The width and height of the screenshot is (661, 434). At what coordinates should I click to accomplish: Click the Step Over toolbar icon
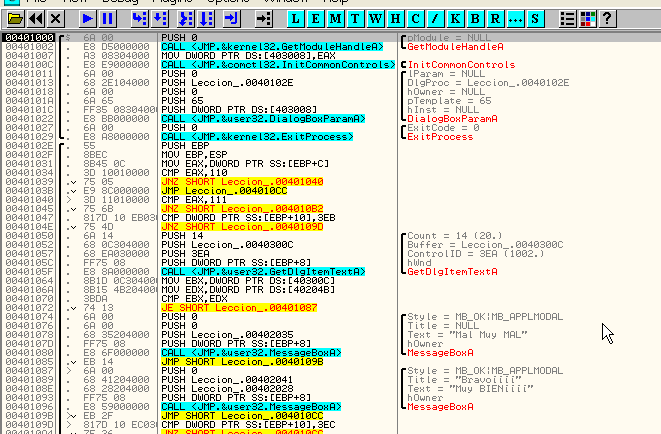160,19
